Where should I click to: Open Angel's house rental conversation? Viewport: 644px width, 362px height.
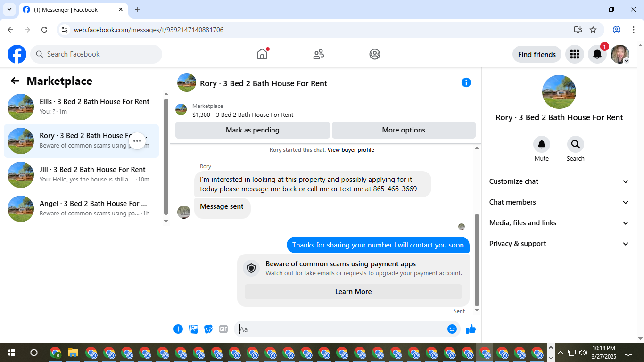coord(81,209)
